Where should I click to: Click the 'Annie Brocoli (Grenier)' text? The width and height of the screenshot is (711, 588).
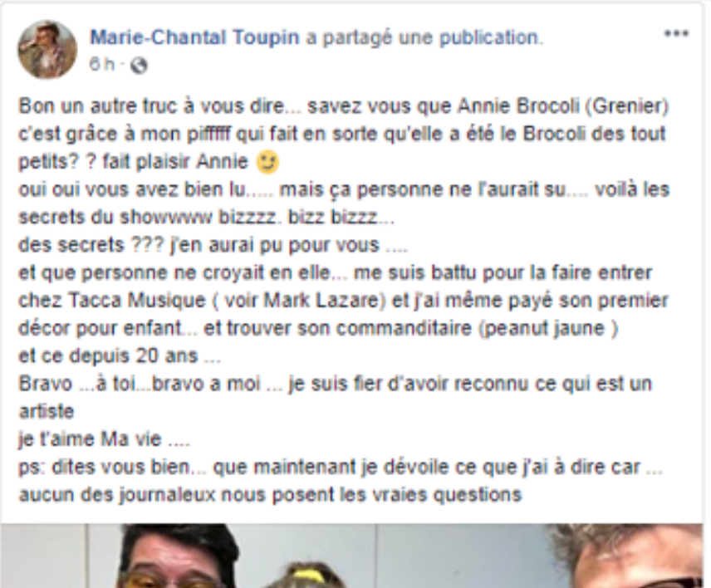pyautogui.click(x=563, y=106)
